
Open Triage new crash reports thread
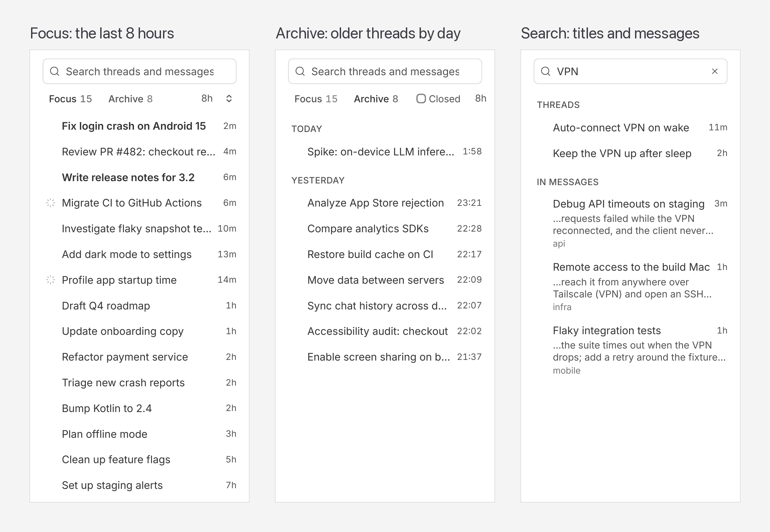[140, 383]
